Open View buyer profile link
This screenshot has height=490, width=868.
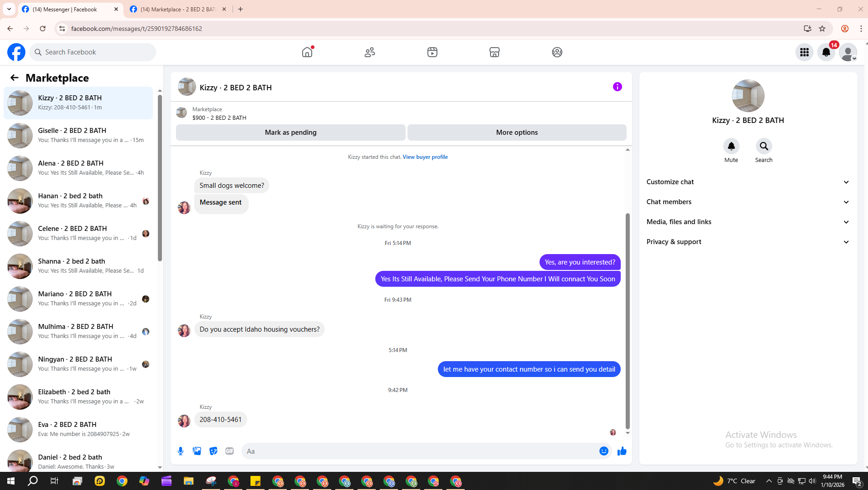425,157
